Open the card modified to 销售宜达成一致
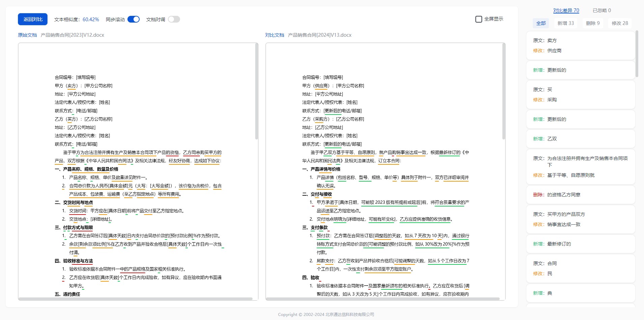The image size is (644, 320). coord(580,219)
